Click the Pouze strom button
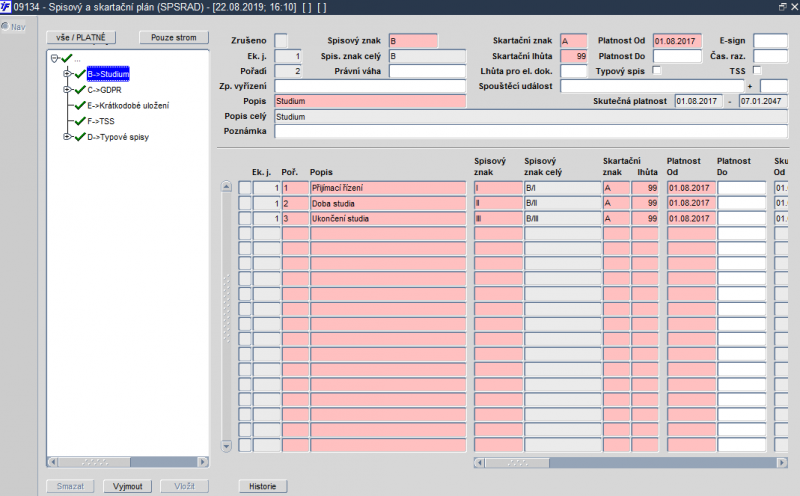The image size is (800, 496). click(x=173, y=37)
